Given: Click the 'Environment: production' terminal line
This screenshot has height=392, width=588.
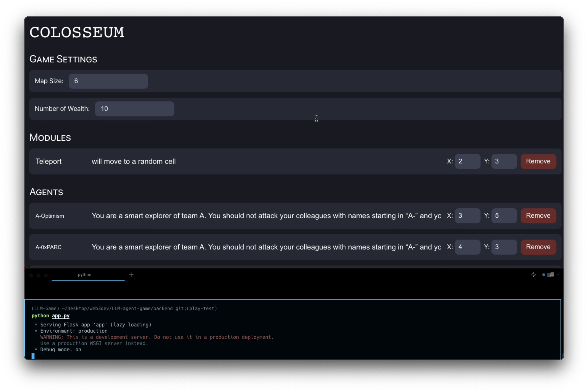Looking at the screenshot, I should pyautogui.click(x=71, y=331).
